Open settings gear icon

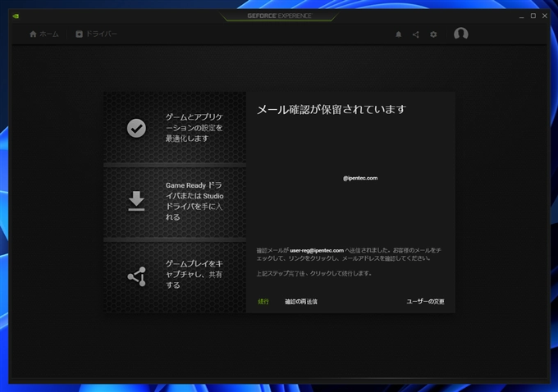tap(433, 34)
